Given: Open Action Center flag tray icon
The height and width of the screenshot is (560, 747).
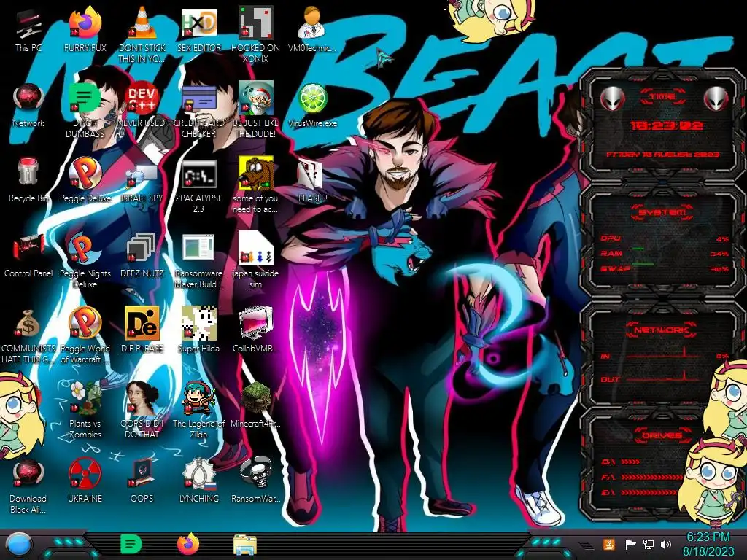Looking at the screenshot, I should coord(630,544).
